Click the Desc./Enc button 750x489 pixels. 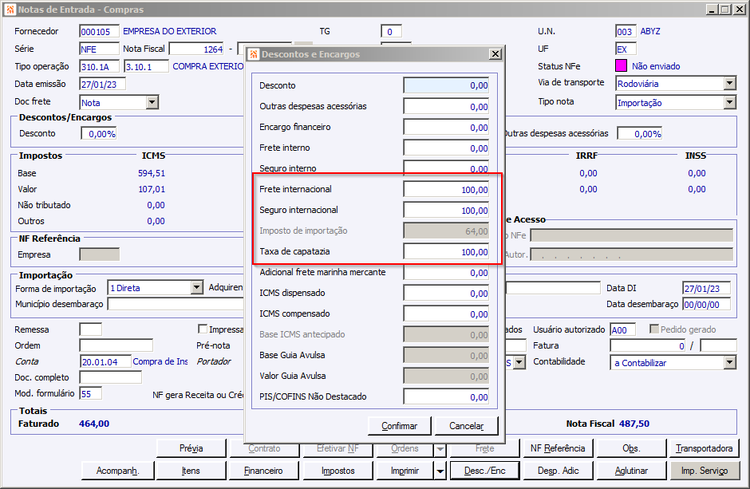pyautogui.click(x=485, y=471)
